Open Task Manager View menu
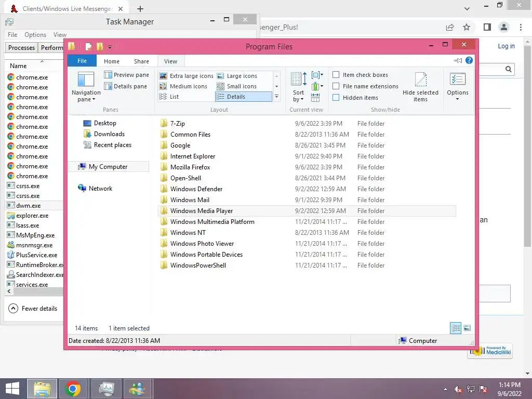Screen dimensions: 532x399 pyautogui.click(x=60, y=35)
